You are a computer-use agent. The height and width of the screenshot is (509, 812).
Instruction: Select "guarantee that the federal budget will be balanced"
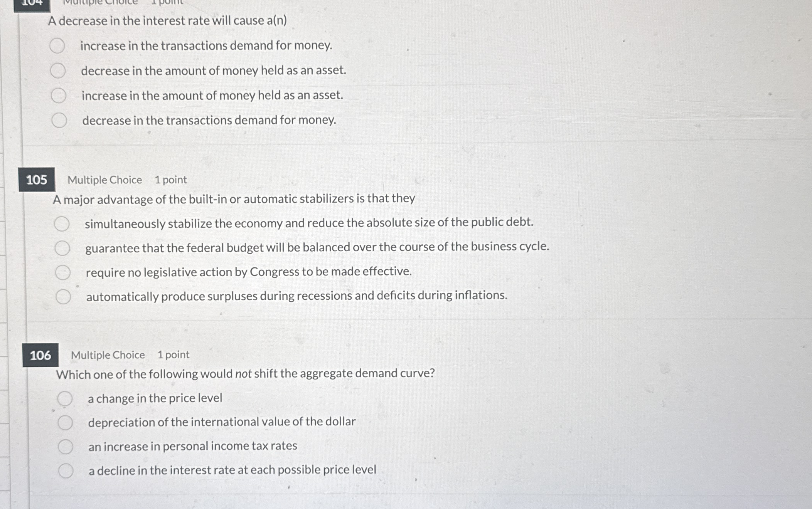[x=64, y=248]
